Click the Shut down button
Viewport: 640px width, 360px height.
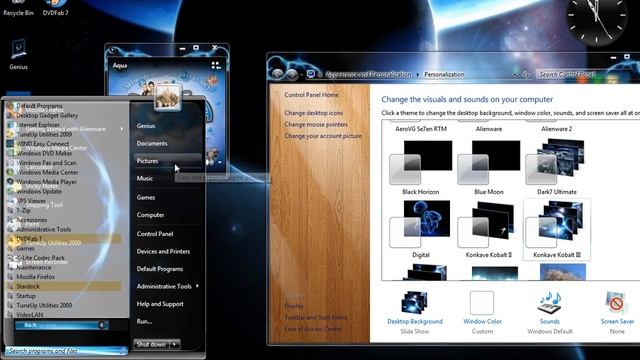(151, 344)
